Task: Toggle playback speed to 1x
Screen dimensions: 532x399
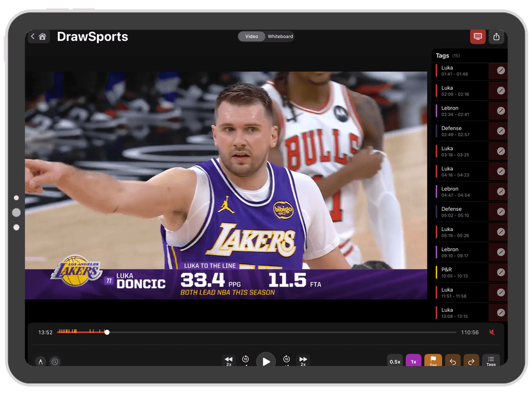Action: (x=413, y=361)
